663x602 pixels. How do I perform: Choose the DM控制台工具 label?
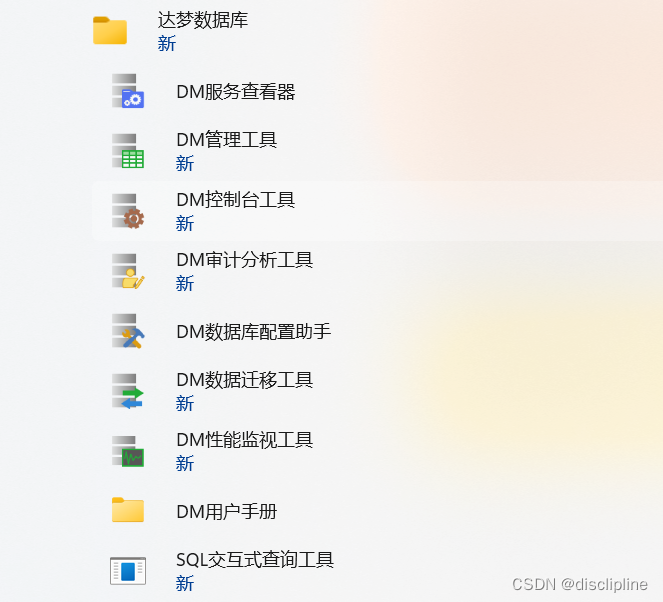coord(236,200)
